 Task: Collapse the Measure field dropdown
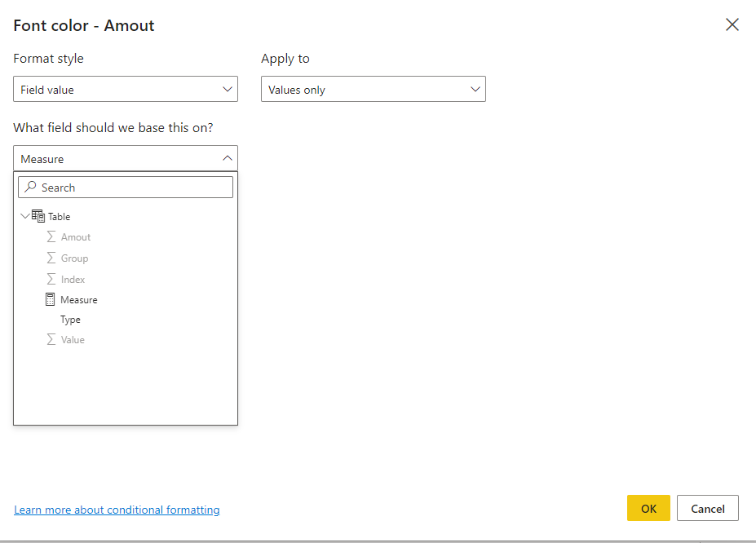(126, 158)
